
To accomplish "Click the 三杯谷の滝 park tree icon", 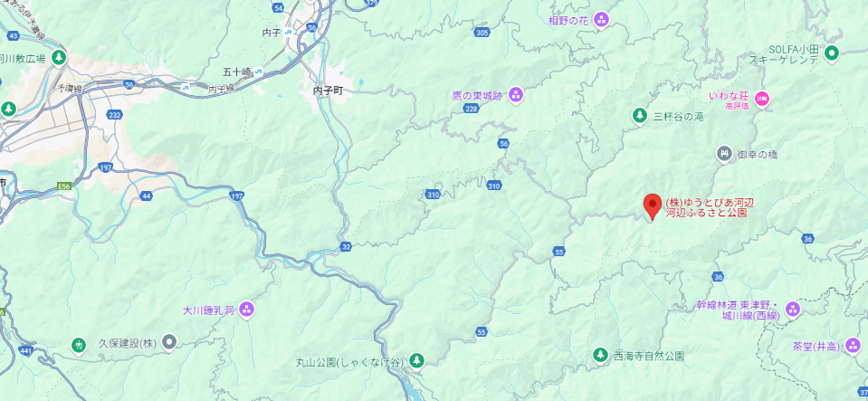I will click(640, 116).
